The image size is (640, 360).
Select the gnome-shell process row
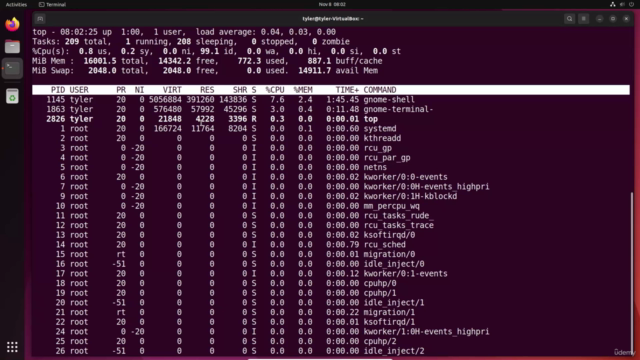[x=331, y=100]
